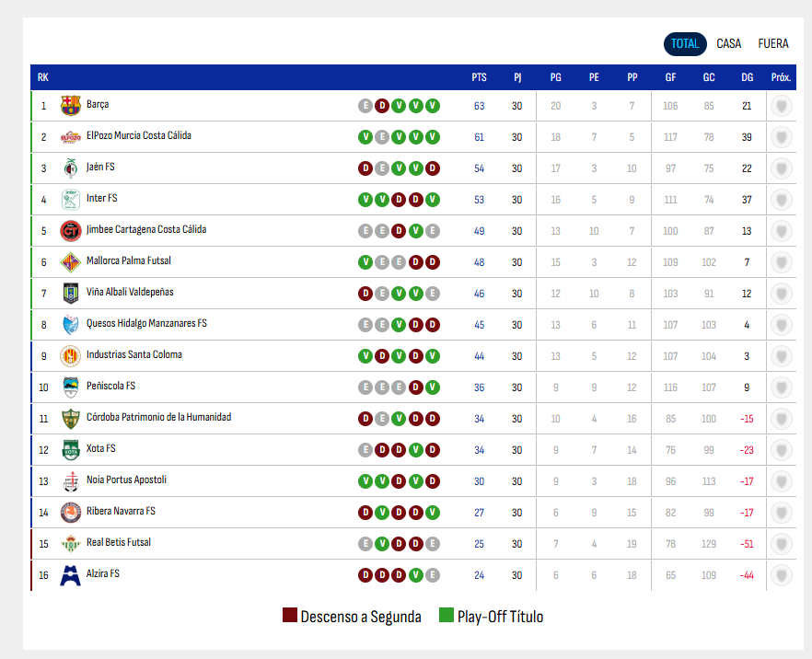
Task: Click Real Betis goals against 129
Action: click(709, 544)
